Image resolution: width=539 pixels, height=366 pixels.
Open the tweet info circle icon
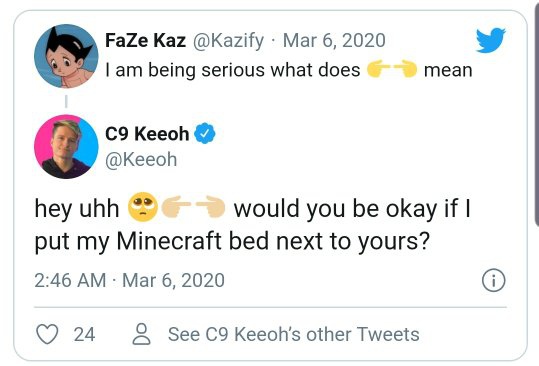(494, 280)
